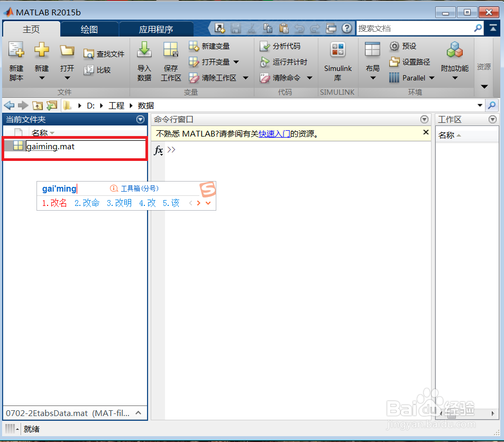
Task: Expand Clear Workspace (清除工作区) dropdown arrow
Action: (245, 78)
